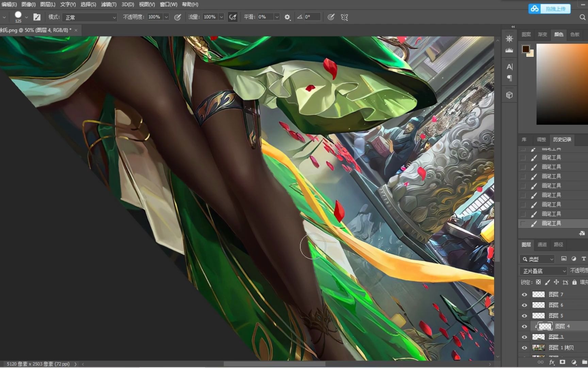Switch to the 调整 adjustments tab

(541, 139)
